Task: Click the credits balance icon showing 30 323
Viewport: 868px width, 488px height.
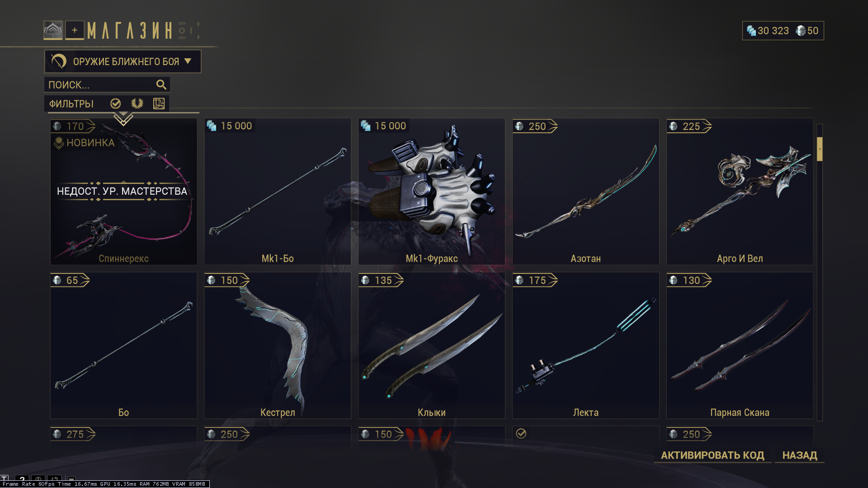Action: click(751, 31)
